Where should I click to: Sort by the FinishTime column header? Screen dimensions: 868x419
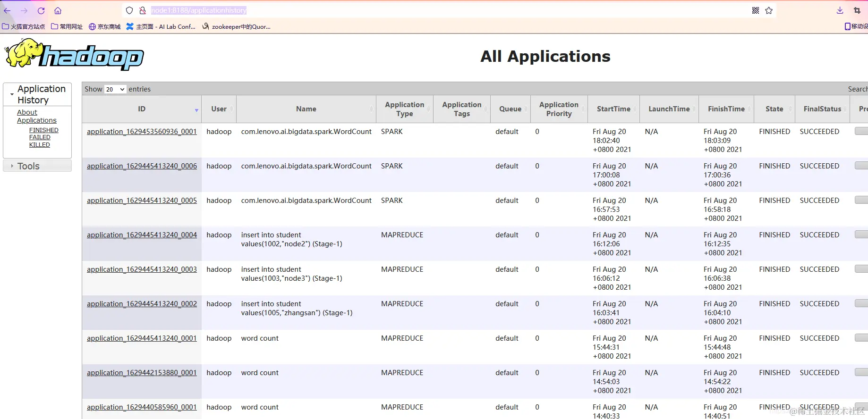point(726,109)
